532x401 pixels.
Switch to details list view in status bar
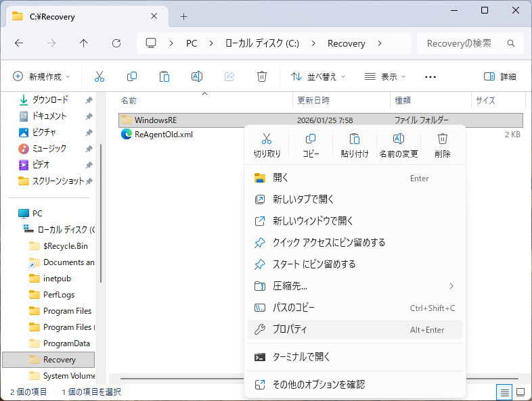click(x=504, y=392)
